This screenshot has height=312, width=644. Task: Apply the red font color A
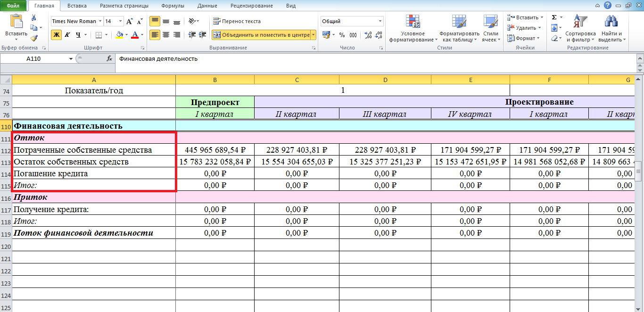135,35
